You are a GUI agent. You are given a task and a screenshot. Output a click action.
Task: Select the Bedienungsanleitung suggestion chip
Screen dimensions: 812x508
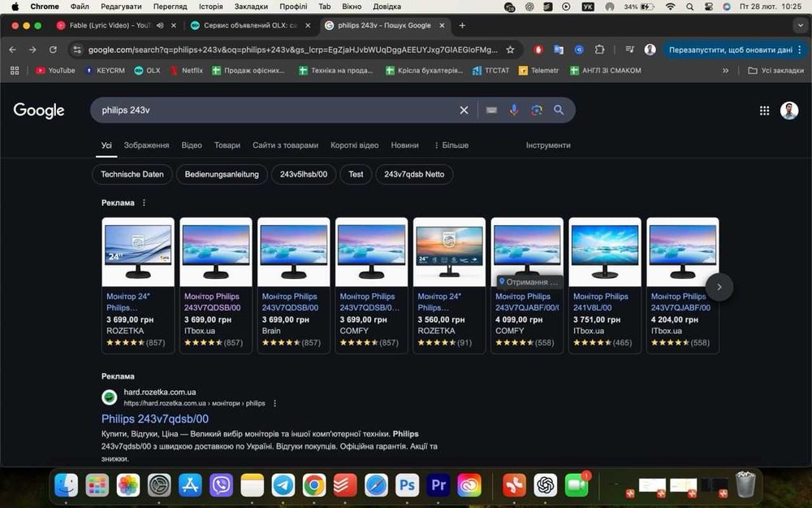tap(222, 174)
